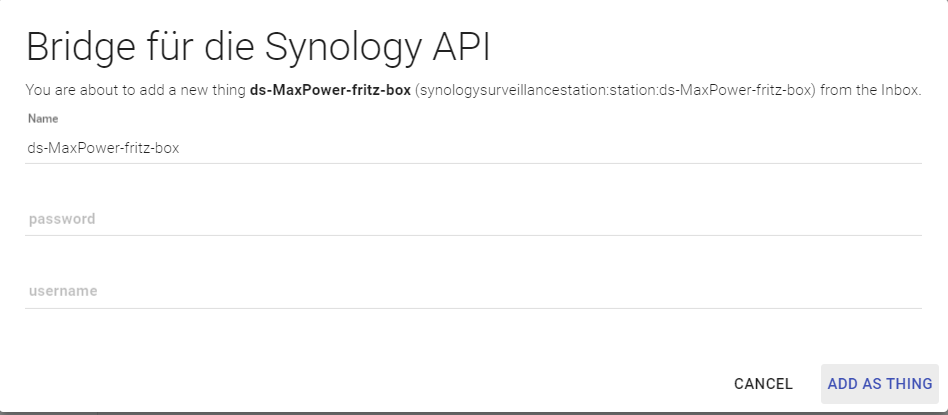Click the underline below the username field
The width and height of the screenshot is (948, 415).
click(472, 308)
